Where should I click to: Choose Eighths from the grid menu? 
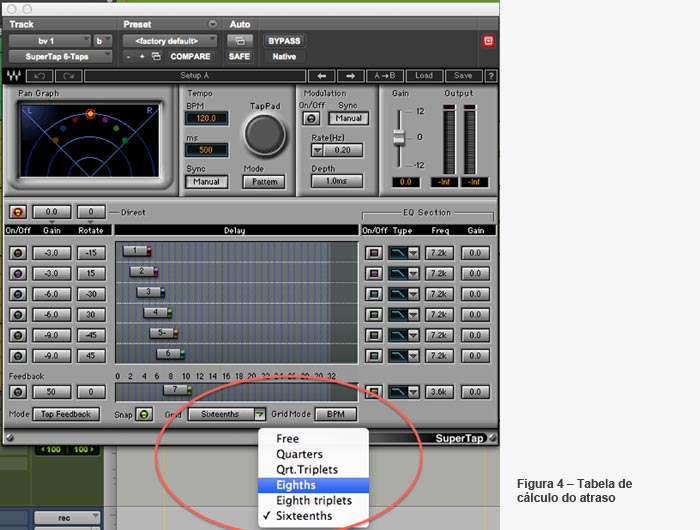pyautogui.click(x=313, y=485)
